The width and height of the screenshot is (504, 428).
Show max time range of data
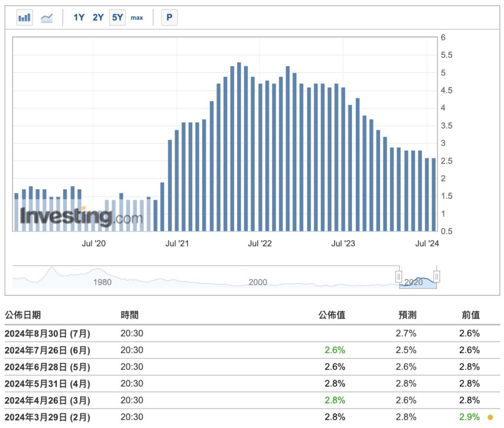click(137, 18)
